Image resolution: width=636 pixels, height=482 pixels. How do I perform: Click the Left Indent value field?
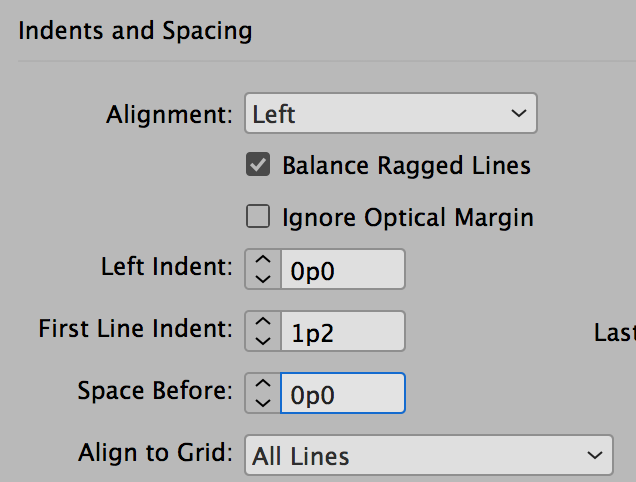342,270
